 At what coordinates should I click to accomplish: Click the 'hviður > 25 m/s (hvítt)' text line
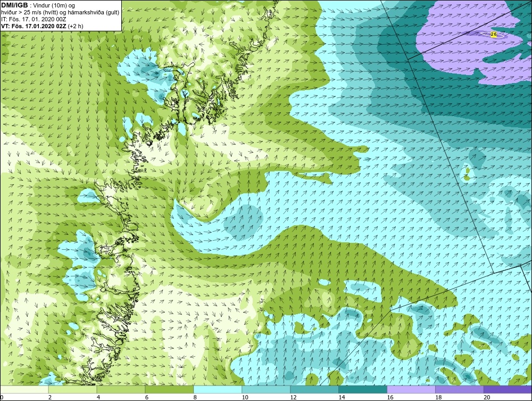[x=30, y=13]
